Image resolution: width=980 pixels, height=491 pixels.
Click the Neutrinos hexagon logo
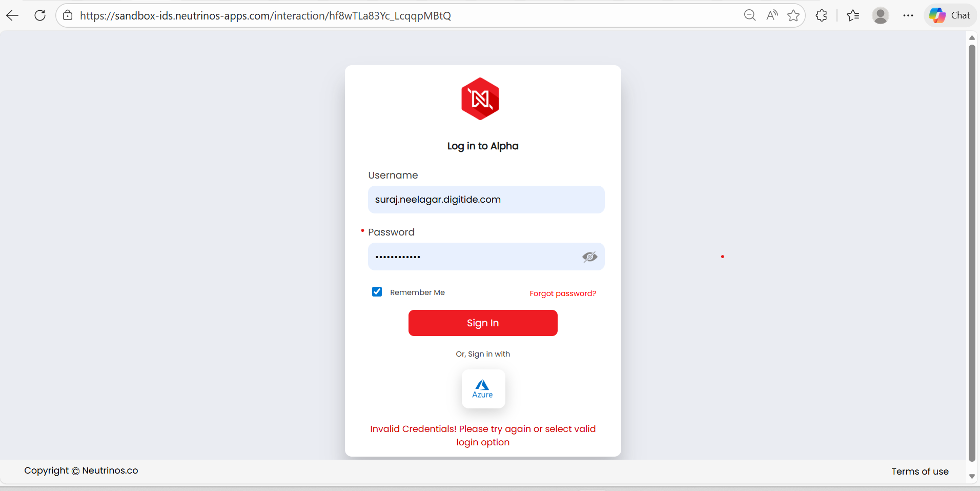point(480,99)
